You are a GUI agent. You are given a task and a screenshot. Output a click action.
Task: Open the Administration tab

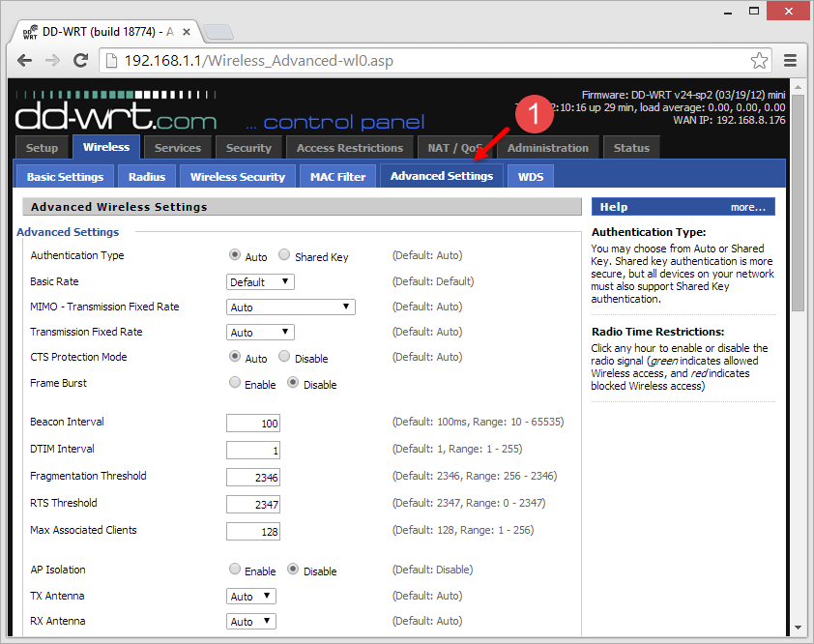click(548, 148)
